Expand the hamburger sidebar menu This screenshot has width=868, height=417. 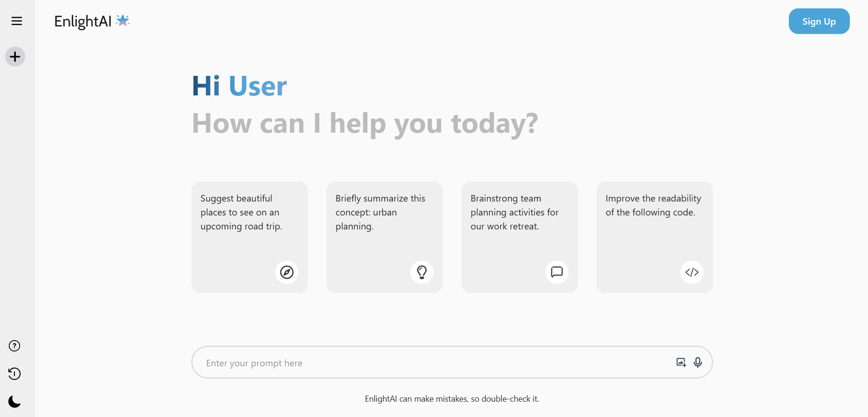[x=17, y=21]
